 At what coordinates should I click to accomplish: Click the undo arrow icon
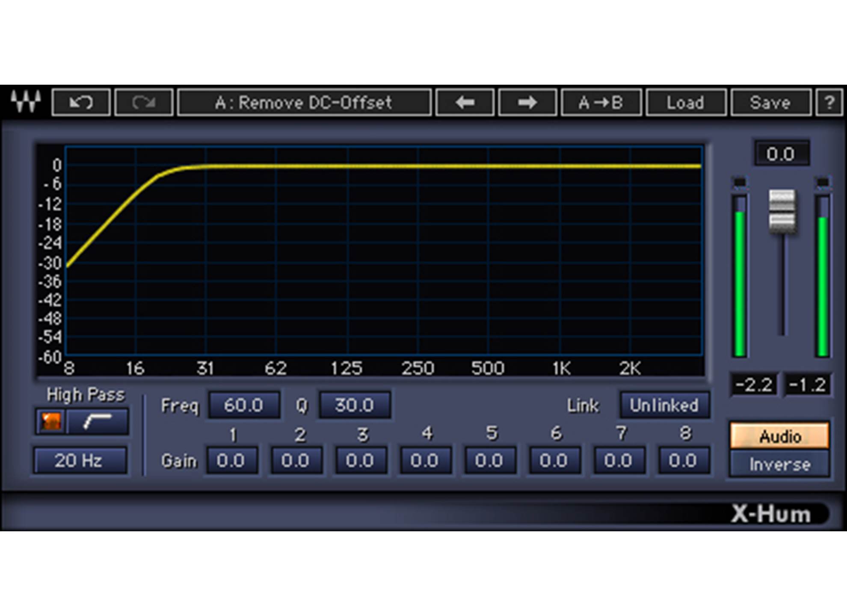(x=81, y=103)
